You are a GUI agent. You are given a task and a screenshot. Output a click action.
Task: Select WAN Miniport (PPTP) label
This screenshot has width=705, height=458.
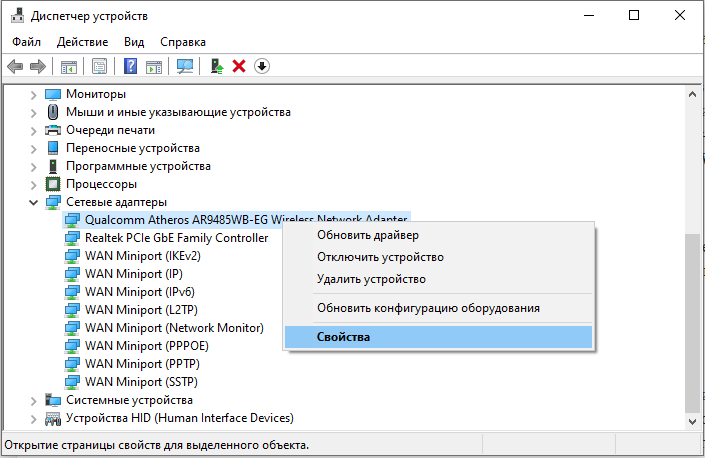coord(142,364)
